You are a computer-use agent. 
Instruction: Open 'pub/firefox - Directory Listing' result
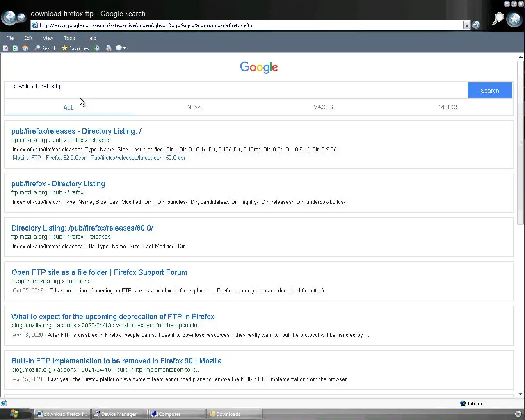(x=58, y=184)
